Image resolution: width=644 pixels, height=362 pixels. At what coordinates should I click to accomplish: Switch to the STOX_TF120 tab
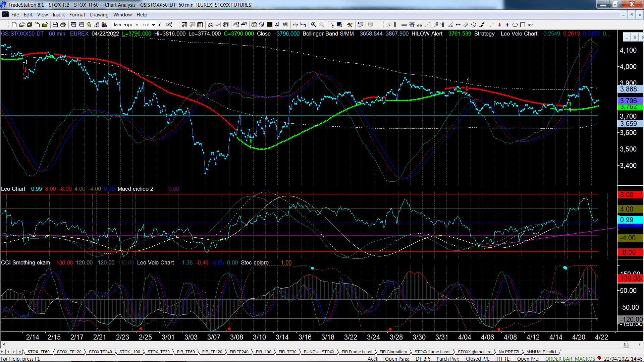coord(69,352)
